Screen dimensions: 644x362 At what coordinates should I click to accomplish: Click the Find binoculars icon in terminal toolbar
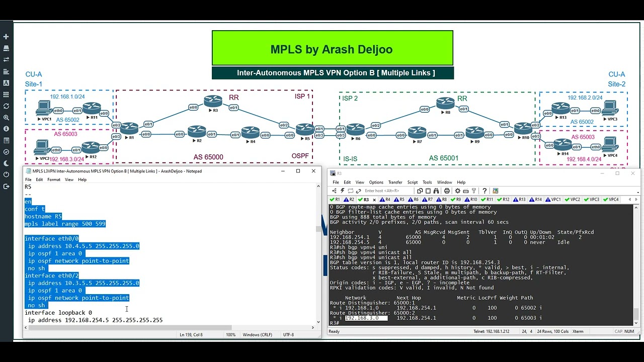coord(436,191)
